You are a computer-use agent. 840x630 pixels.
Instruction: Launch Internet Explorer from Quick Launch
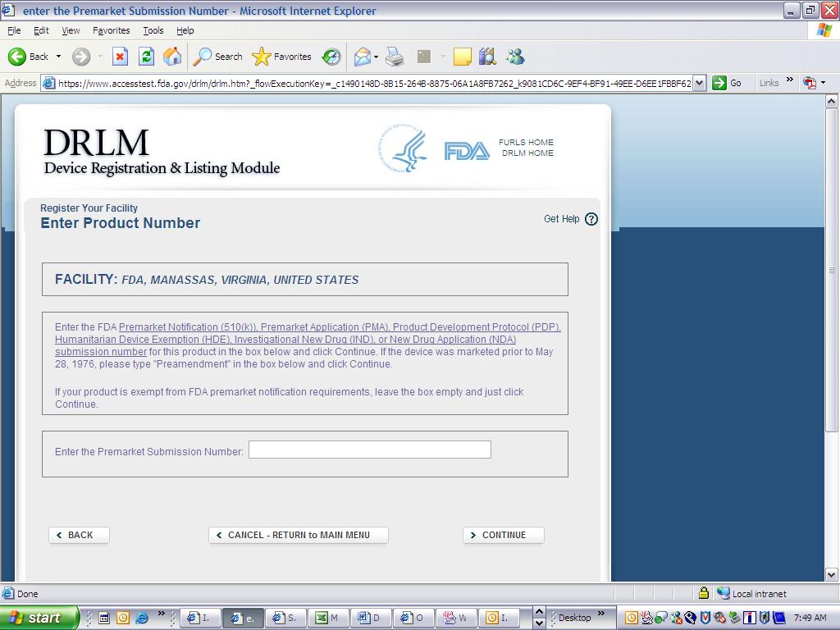coord(142,618)
